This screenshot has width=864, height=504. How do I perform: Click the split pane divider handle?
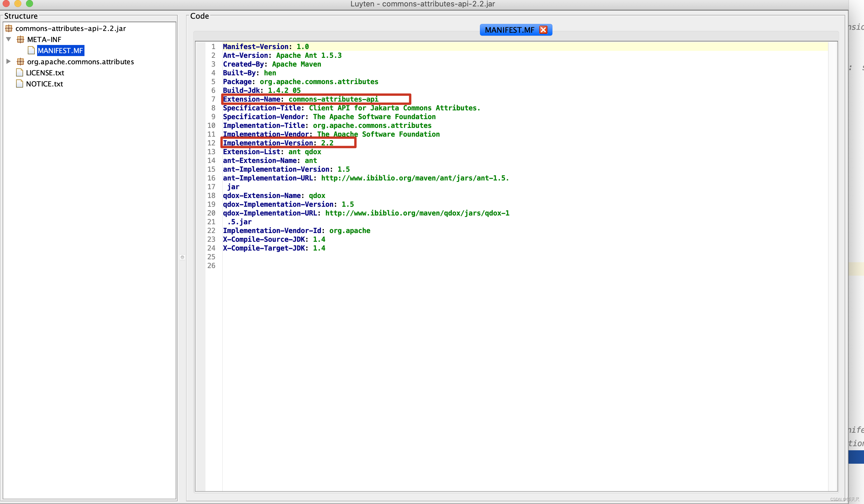(182, 257)
